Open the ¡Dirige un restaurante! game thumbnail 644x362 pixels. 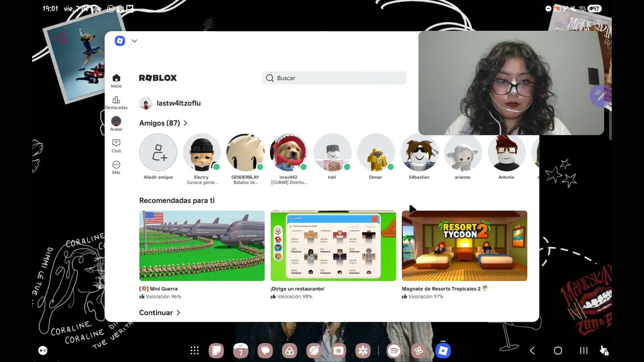[x=333, y=246]
